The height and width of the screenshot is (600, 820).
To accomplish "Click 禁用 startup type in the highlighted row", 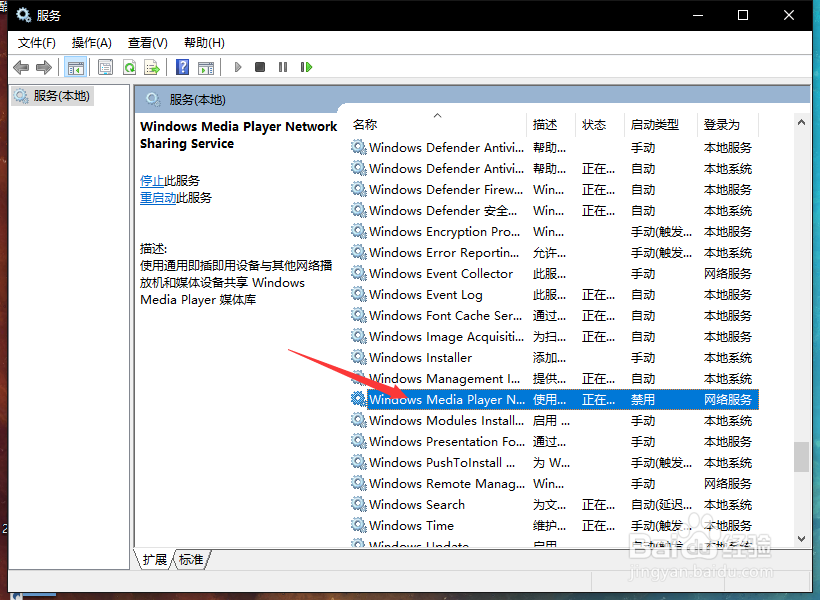I will (643, 400).
